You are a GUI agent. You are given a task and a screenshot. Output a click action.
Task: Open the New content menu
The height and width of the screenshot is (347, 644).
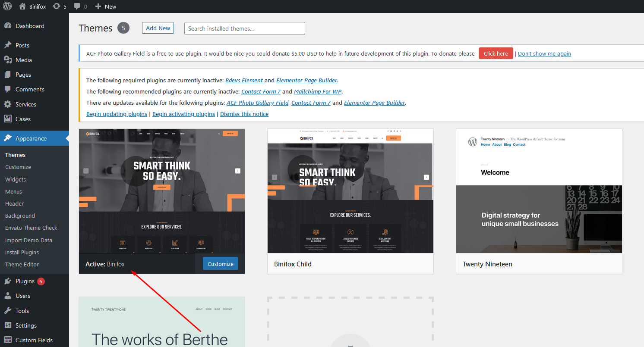click(x=106, y=6)
